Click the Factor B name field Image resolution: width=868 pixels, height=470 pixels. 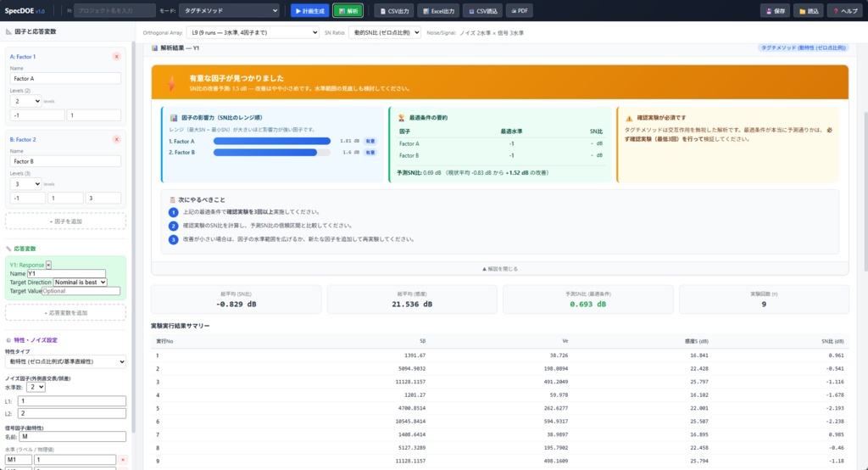point(65,161)
